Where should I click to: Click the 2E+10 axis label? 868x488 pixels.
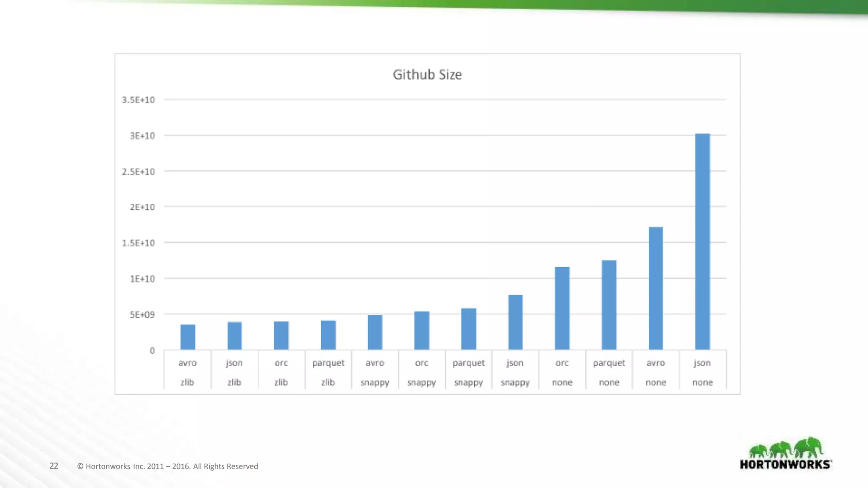click(x=142, y=207)
